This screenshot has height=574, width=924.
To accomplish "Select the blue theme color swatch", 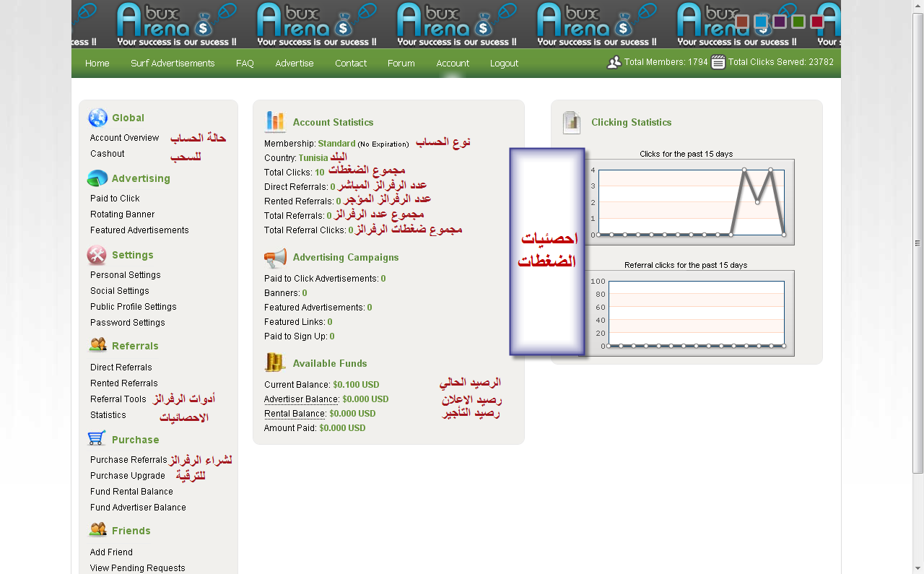I will point(761,22).
